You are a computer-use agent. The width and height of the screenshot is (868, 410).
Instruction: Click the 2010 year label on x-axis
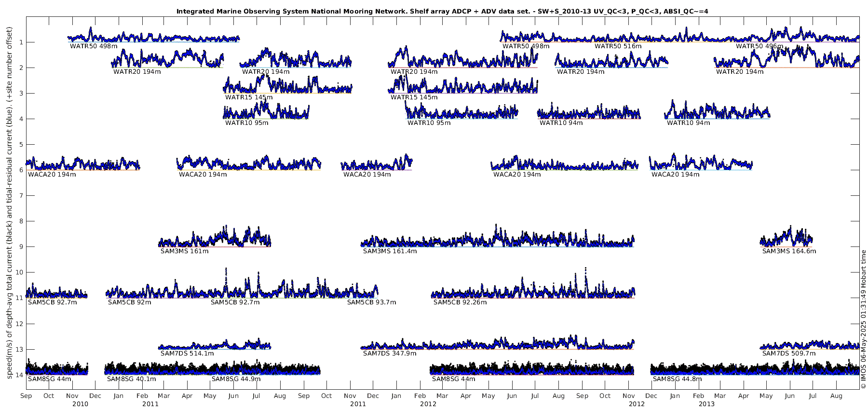[80, 404]
